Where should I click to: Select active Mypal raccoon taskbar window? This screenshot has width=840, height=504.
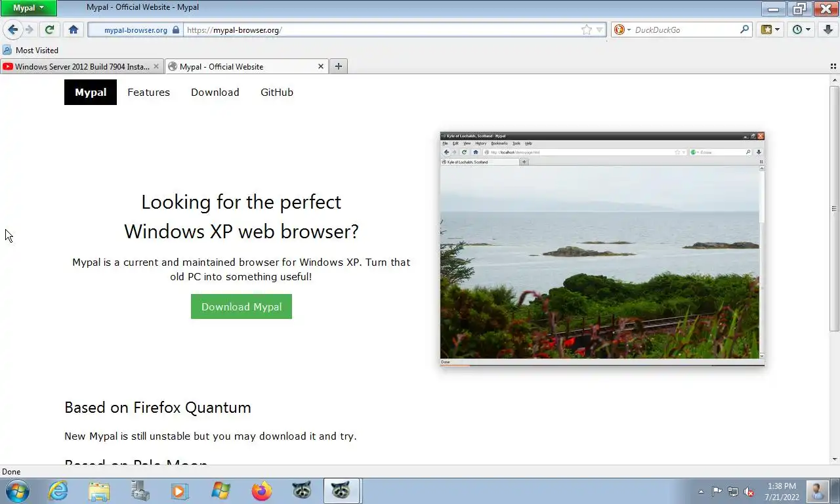(x=341, y=491)
